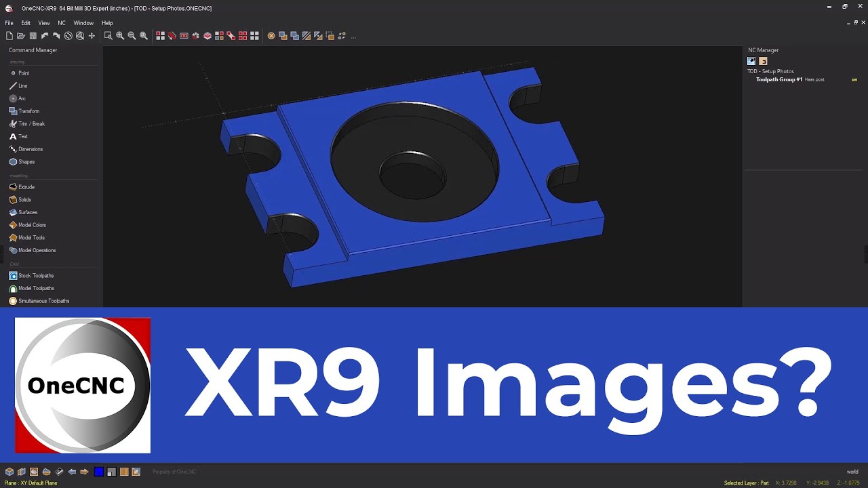Image resolution: width=868 pixels, height=488 pixels.
Task: Click the red stacked layers icon
Action: (208, 36)
